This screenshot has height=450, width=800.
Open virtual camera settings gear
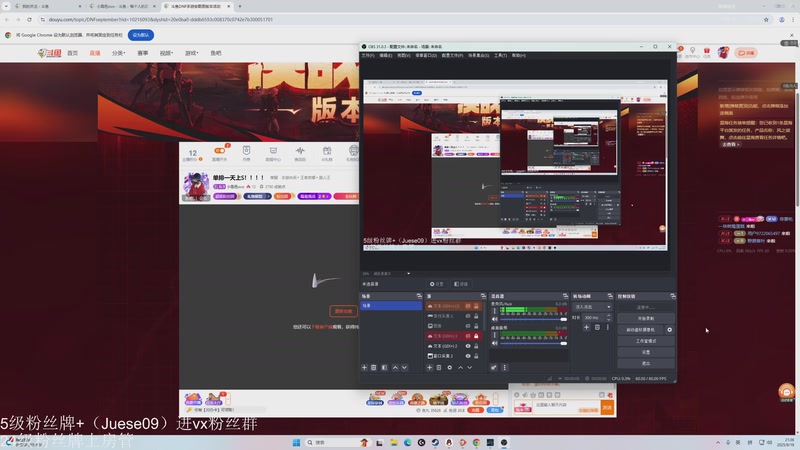669,330
